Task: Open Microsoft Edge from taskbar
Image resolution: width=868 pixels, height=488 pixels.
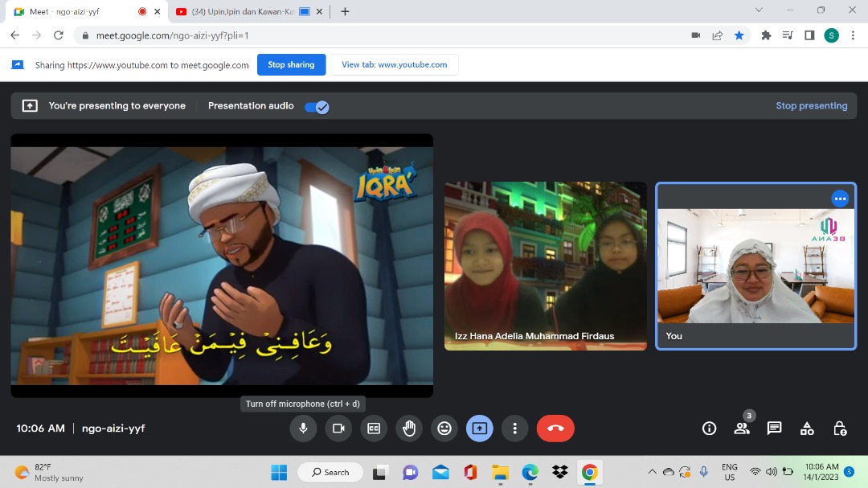Action: [530, 473]
